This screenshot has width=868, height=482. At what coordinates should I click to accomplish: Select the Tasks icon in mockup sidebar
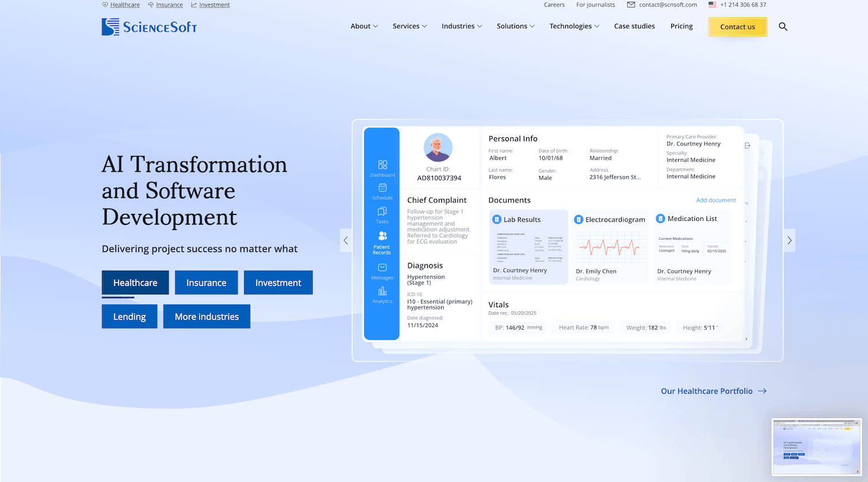click(382, 212)
